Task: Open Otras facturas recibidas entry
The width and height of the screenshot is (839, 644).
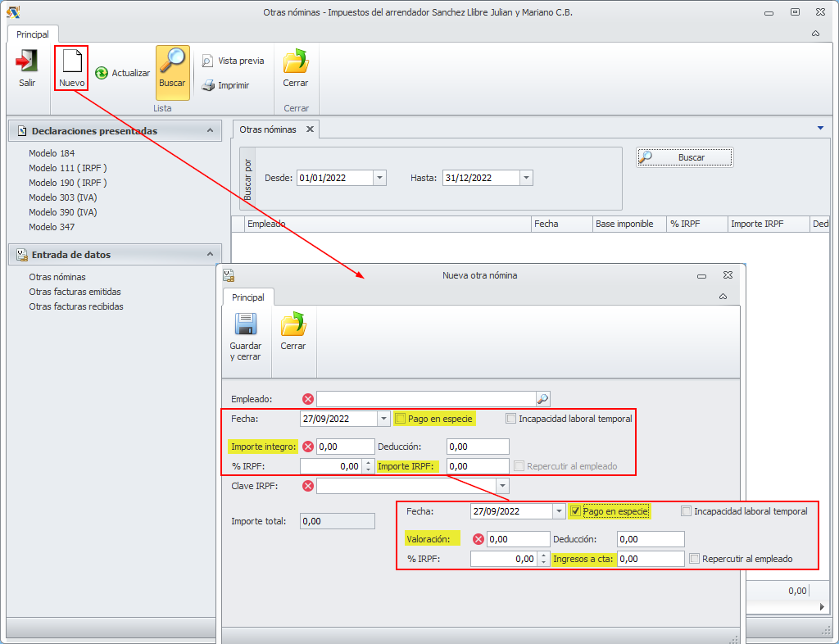Action: (76, 306)
